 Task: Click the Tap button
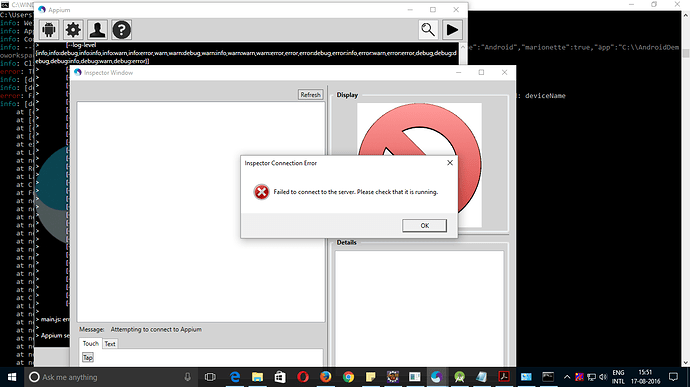click(x=88, y=358)
